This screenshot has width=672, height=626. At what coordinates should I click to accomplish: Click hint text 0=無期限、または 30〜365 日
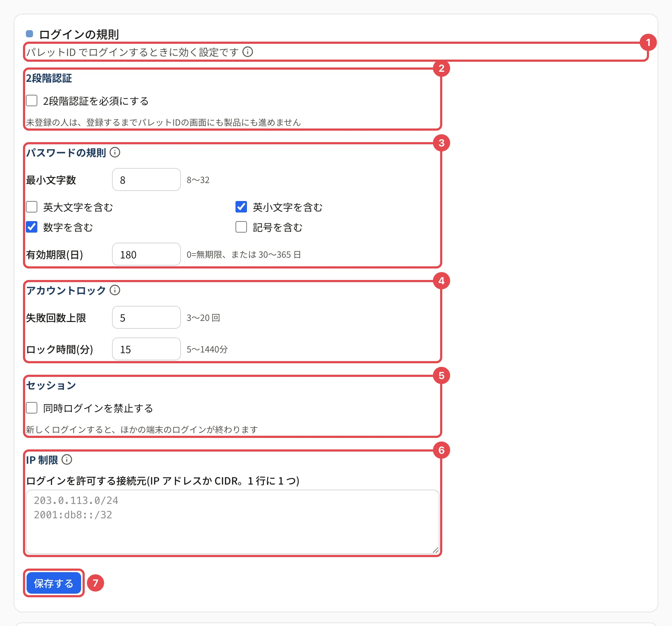[244, 254]
